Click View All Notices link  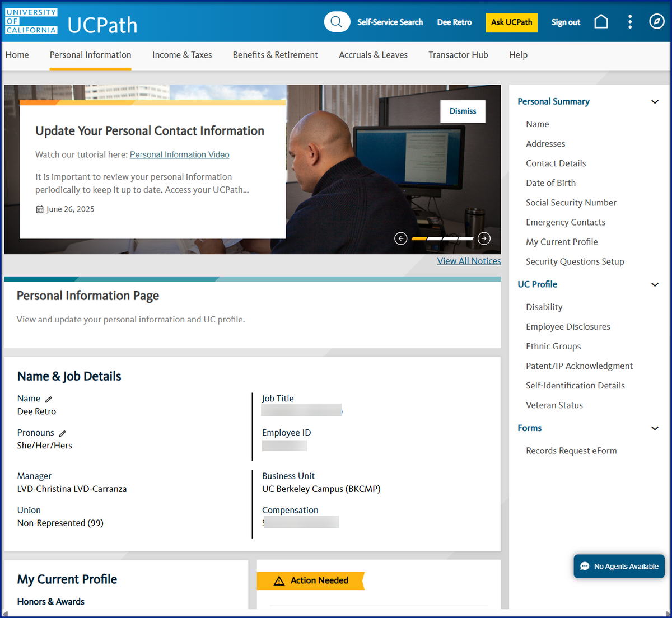469,261
